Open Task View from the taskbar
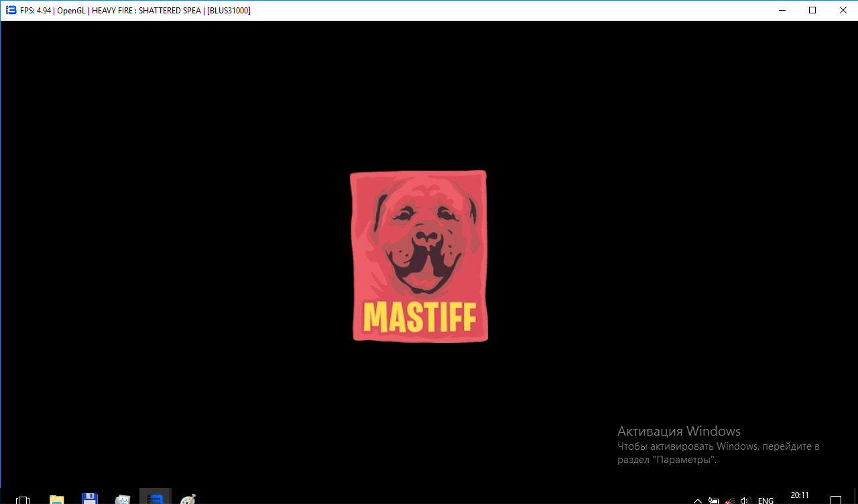 [x=22, y=499]
